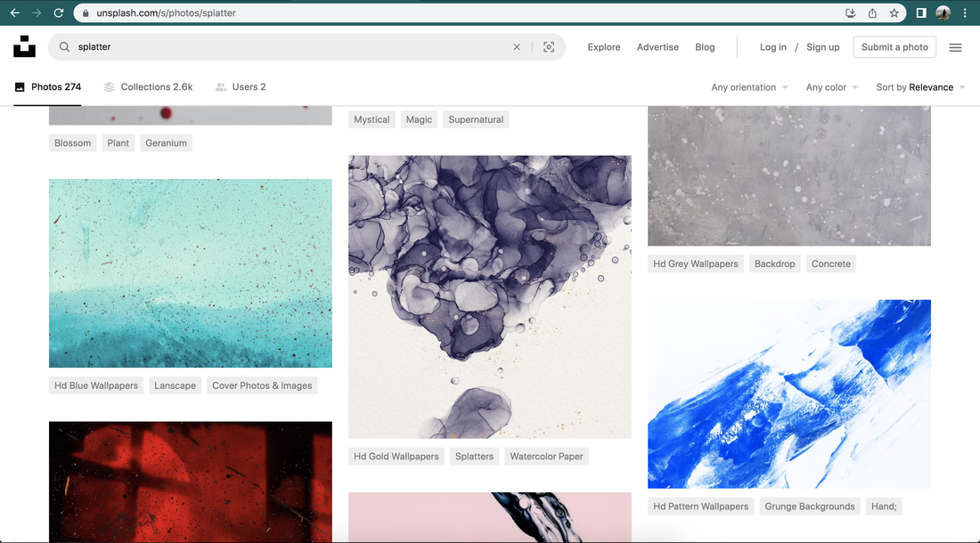This screenshot has width=980, height=543.
Task: Pick the Hd Pattern Wallpapers tag
Action: tap(700, 507)
